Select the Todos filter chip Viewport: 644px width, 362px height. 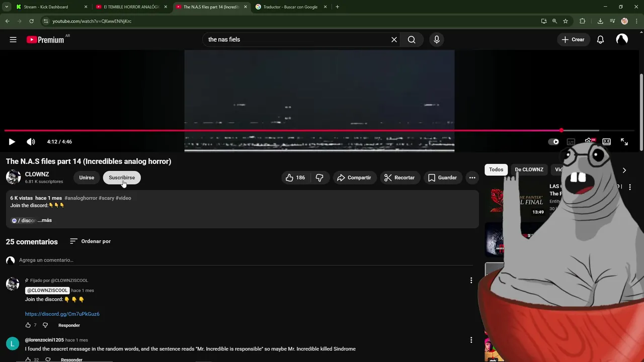tap(496, 169)
